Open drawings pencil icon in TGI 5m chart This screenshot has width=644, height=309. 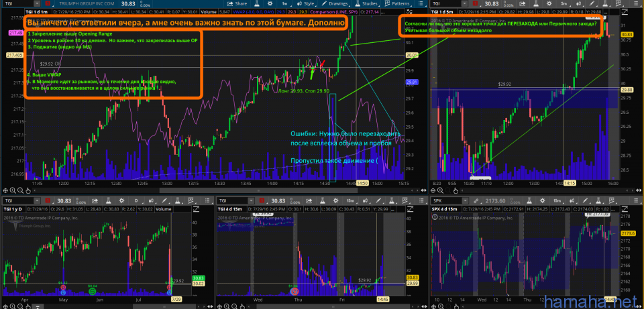pos(592,4)
